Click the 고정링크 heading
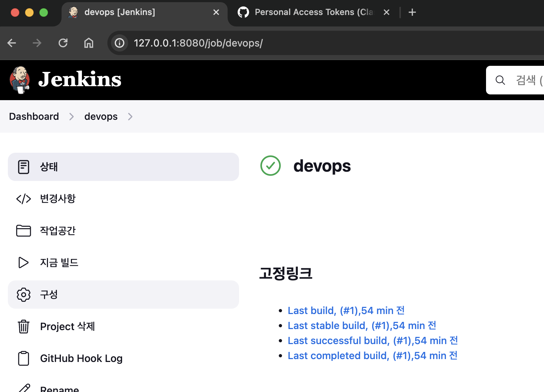The image size is (544, 392). point(286,274)
